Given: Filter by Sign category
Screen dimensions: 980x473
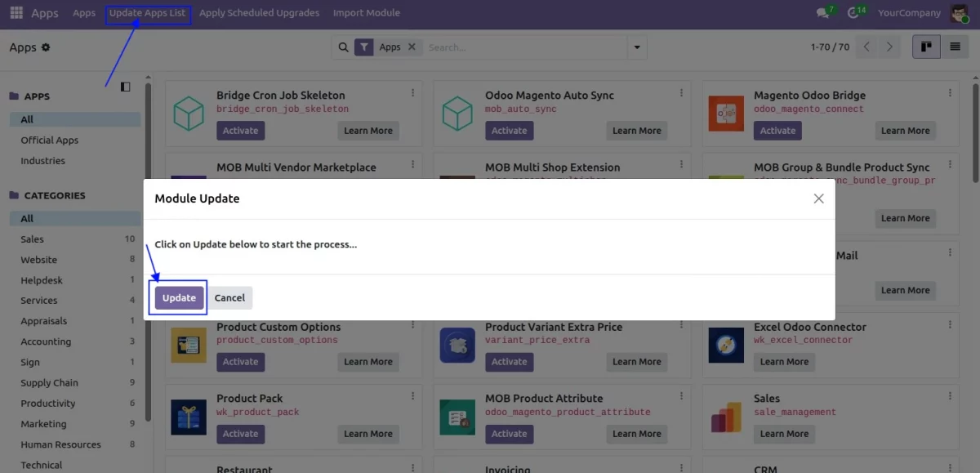Looking at the screenshot, I should click(x=75, y=363).
